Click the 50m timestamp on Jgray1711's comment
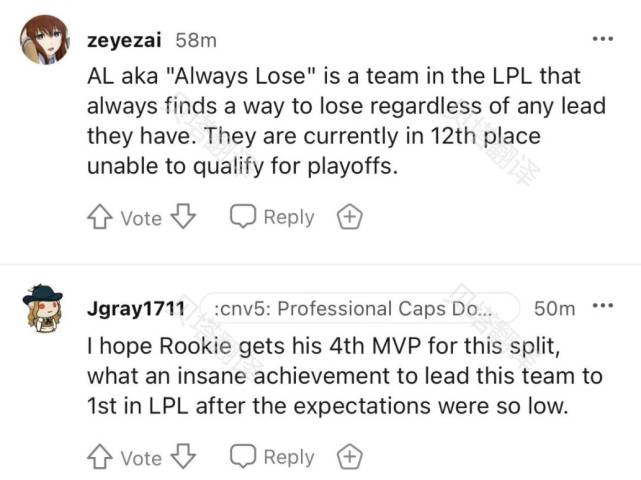Screen dimensions: 641x480 tap(555, 309)
